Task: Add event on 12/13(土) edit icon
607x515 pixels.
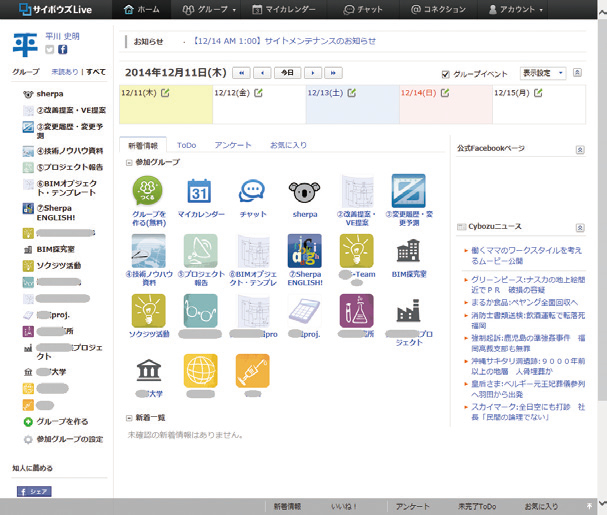Action: pos(352,93)
